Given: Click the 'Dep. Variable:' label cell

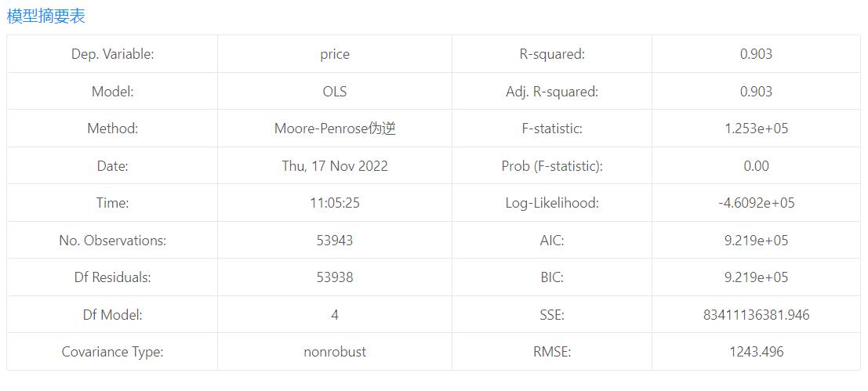Looking at the screenshot, I should pos(112,54).
